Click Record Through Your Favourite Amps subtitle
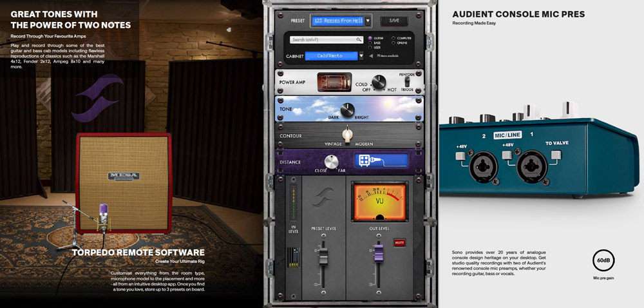Screen dimensions: 644x308 click(x=48, y=37)
